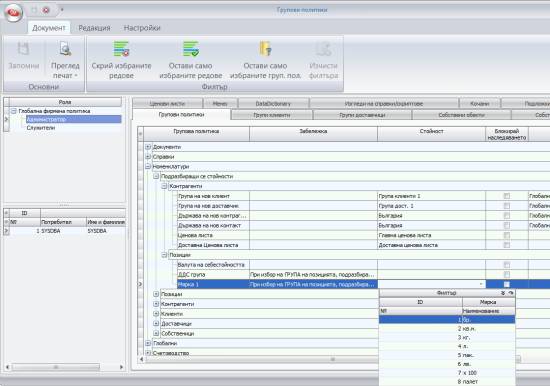Toggle block inheritance for ДДС група
Image resolution: width=550 pixels, height=386 pixels.
507,274
